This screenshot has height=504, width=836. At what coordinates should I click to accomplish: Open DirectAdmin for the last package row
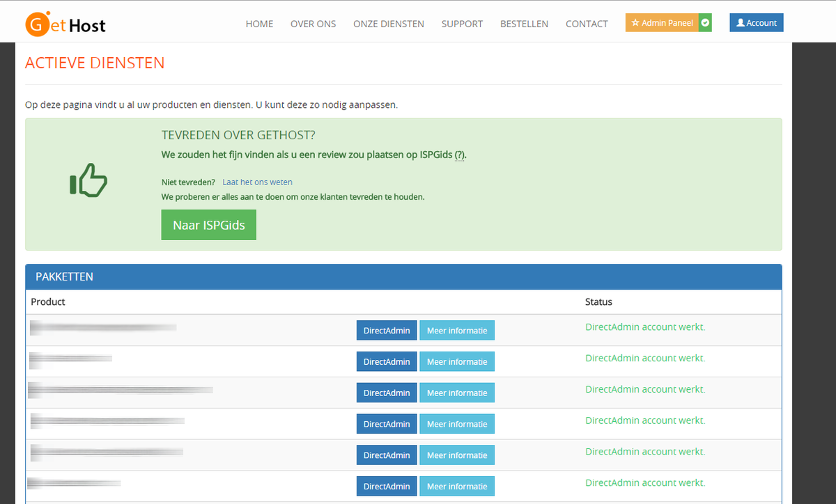click(386, 486)
